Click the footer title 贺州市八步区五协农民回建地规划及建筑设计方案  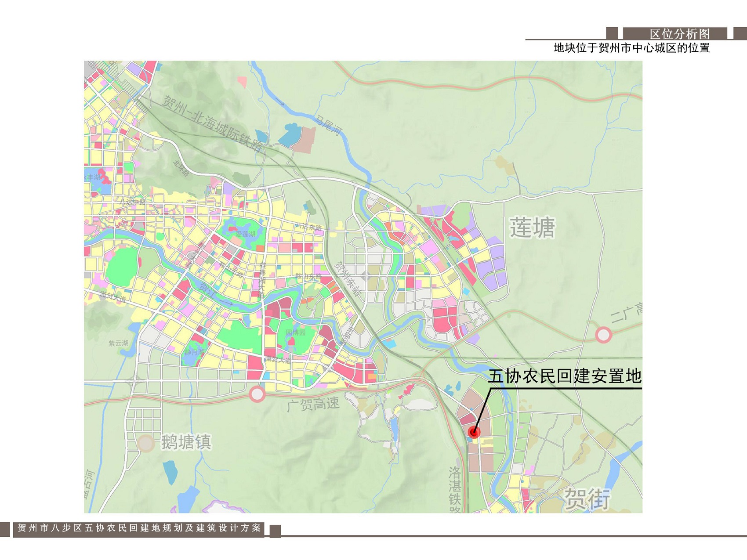click(139, 528)
